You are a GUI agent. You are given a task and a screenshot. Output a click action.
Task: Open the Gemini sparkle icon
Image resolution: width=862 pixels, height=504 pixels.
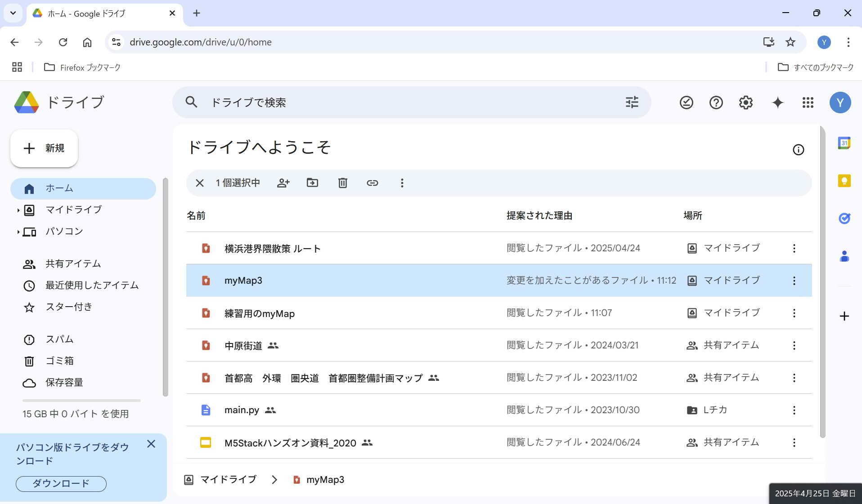pyautogui.click(x=777, y=103)
